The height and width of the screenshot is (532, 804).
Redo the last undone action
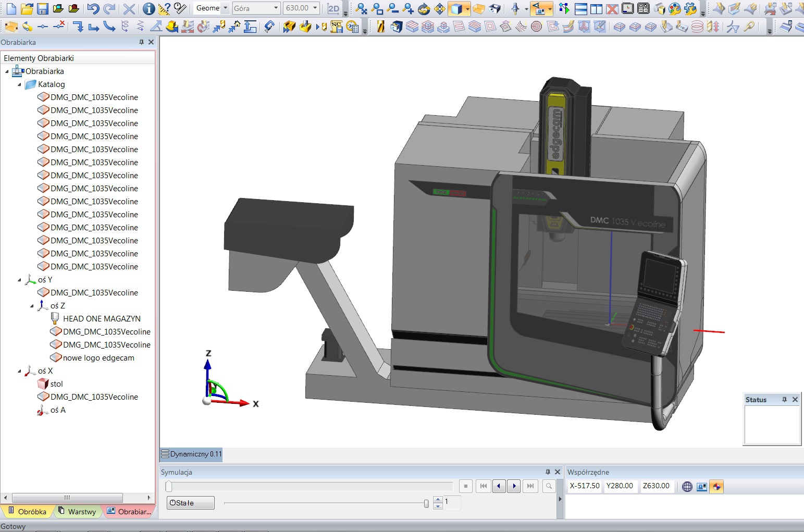pos(109,8)
